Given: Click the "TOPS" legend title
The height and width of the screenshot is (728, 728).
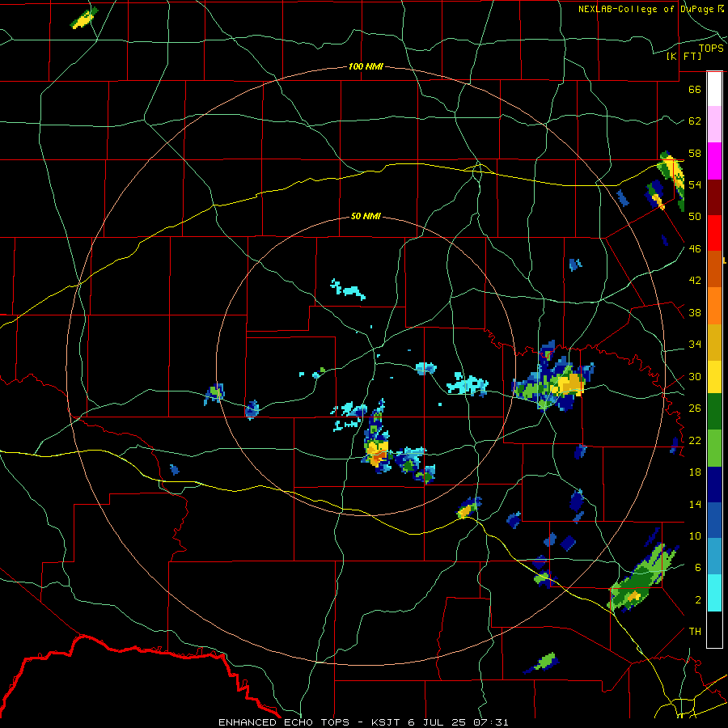Looking at the screenshot, I should pyautogui.click(x=711, y=49).
